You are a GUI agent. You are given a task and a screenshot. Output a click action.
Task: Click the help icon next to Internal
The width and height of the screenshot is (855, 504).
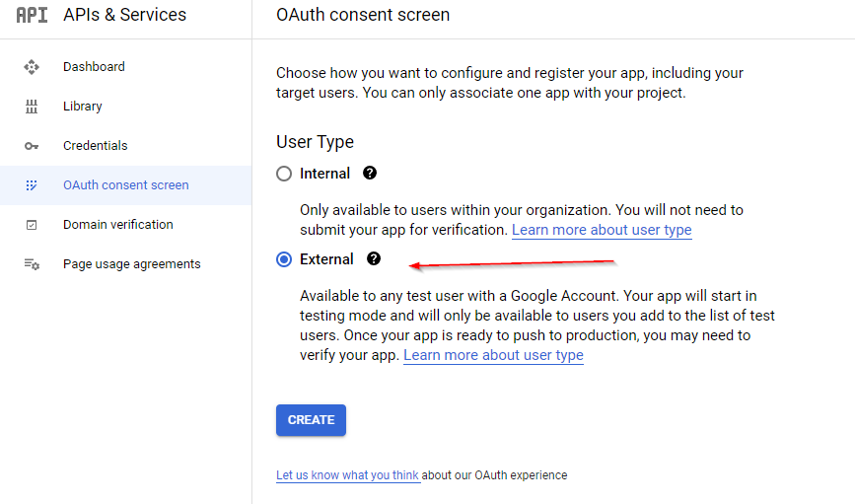[370, 173]
